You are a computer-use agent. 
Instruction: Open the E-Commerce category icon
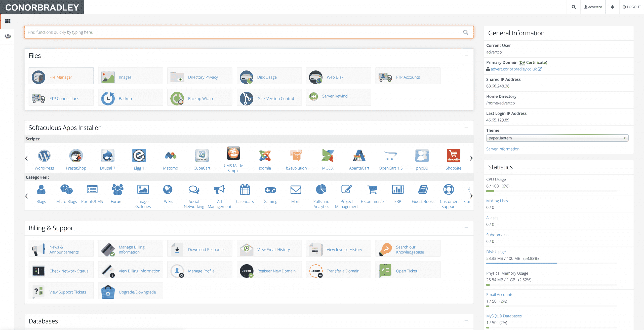click(372, 190)
